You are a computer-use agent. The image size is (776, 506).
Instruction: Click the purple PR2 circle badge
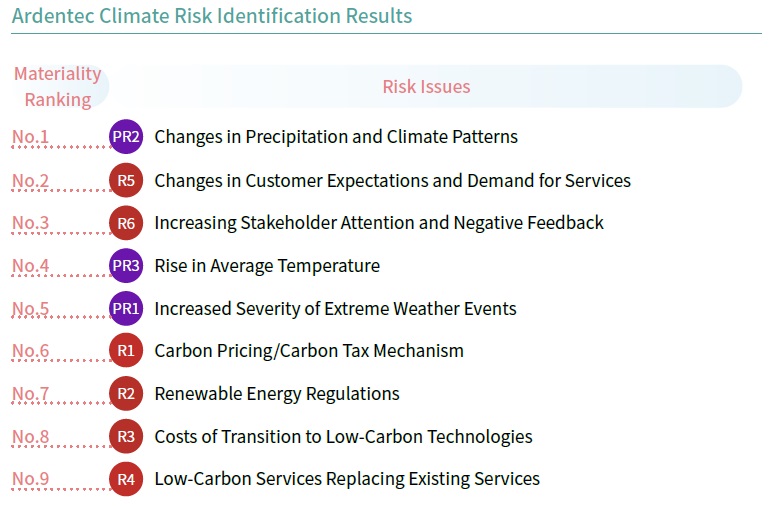(126, 137)
